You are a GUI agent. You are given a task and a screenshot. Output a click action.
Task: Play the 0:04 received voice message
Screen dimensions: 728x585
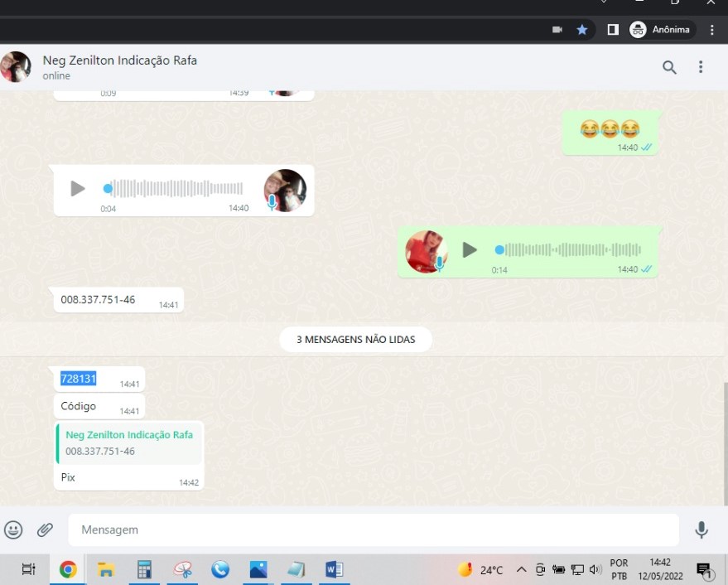pyautogui.click(x=78, y=189)
